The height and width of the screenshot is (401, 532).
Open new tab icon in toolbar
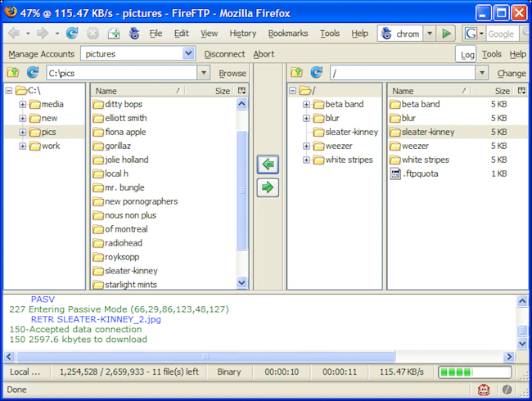tap(114, 34)
